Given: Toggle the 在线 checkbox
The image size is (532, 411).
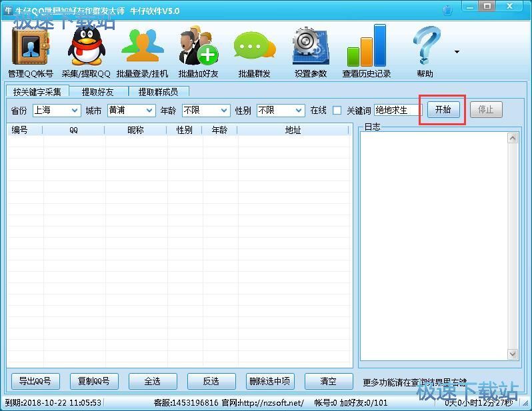Looking at the screenshot, I should pos(337,110).
